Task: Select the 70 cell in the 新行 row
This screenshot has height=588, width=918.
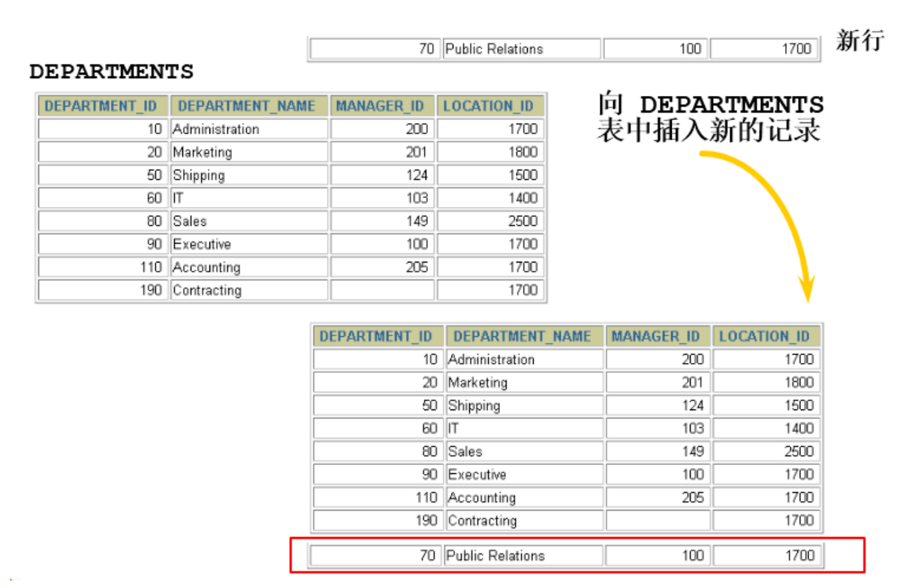Action: (x=374, y=49)
